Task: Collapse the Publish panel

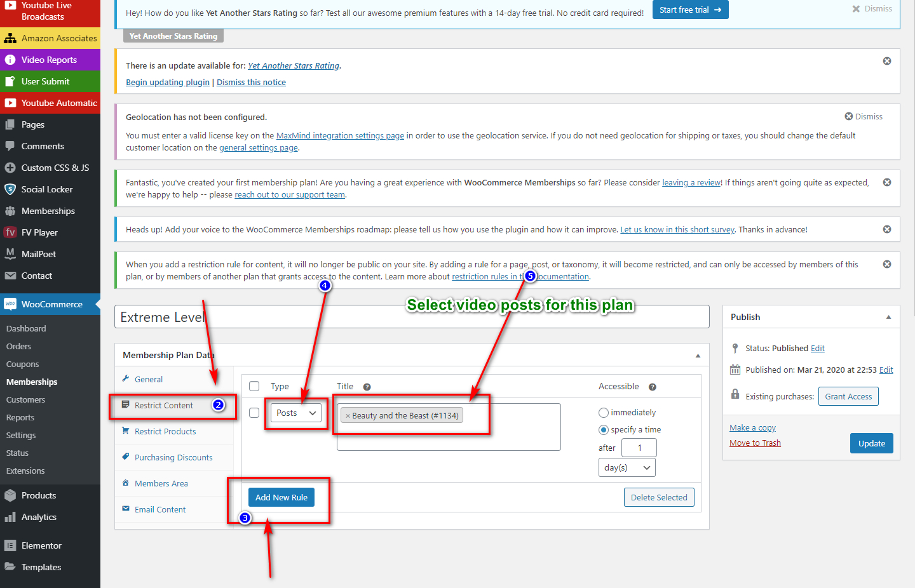Action: click(x=888, y=317)
